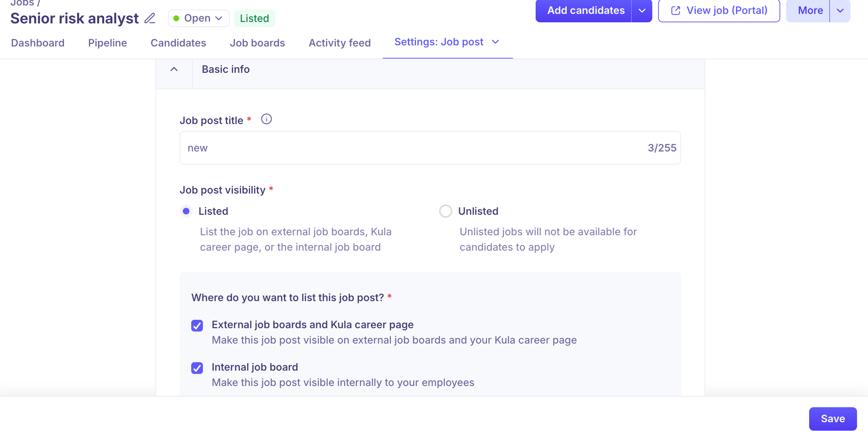Open the Candidates tab
868x431 pixels.
click(x=178, y=43)
